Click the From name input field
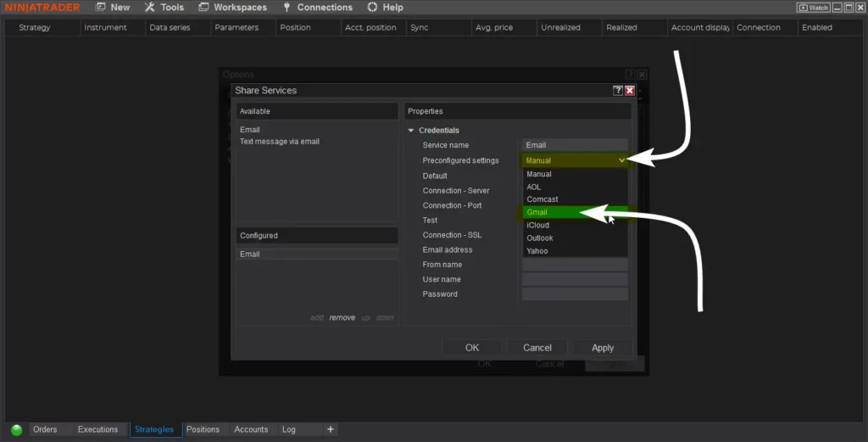The width and height of the screenshot is (868, 442). (575, 265)
